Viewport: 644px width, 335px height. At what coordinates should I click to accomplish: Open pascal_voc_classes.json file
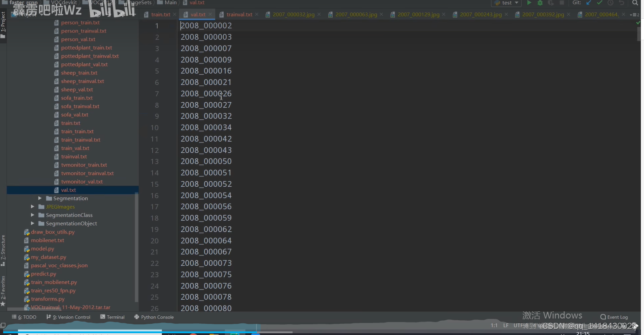tap(59, 265)
